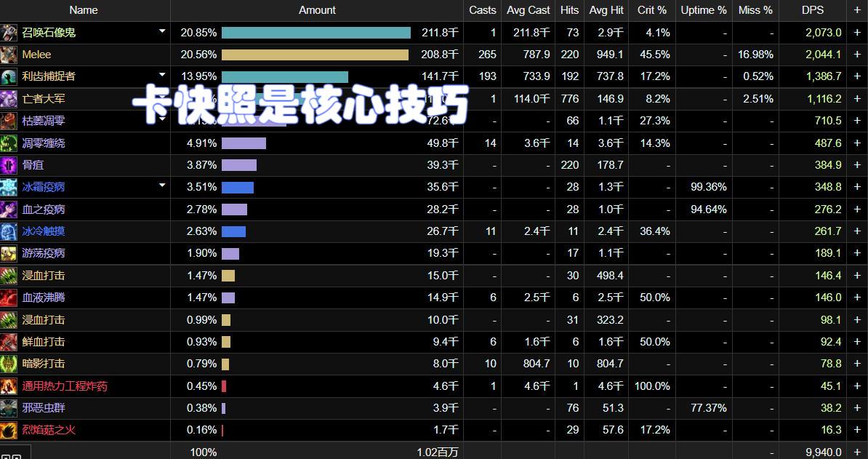Click the 冰冷触摸 spell icon

tap(9, 231)
